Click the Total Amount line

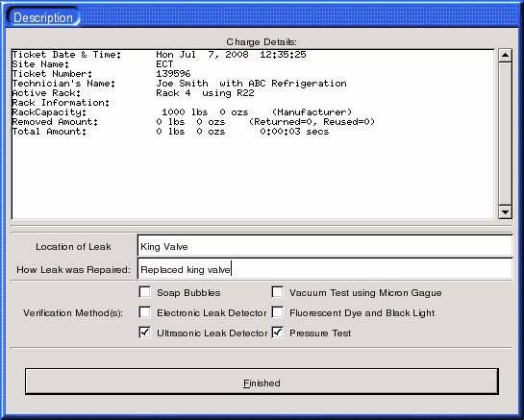170,132
